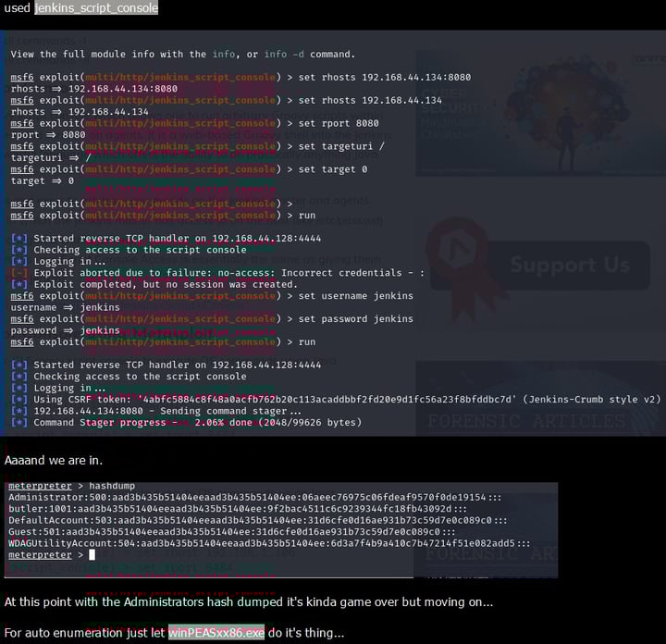The image size is (666, 644).
Task: Click the 'target => 0' output line
Action: click(x=42, y=180)
